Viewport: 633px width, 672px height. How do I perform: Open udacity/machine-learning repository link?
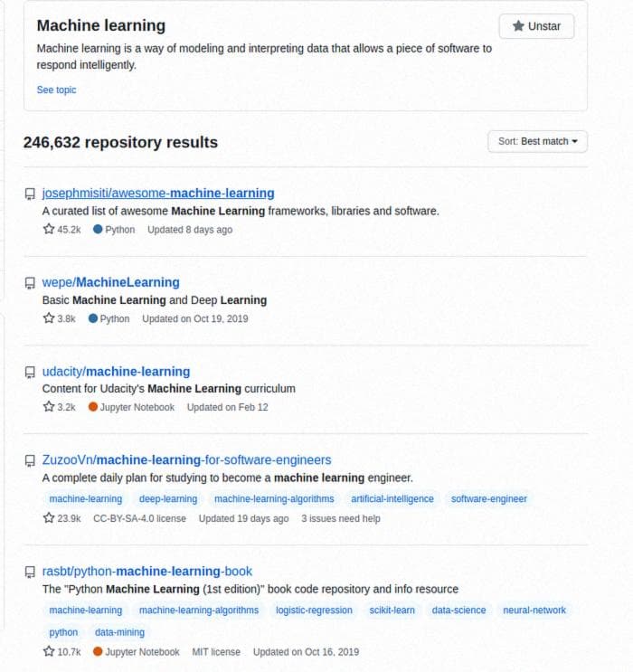tap(116, 371)
